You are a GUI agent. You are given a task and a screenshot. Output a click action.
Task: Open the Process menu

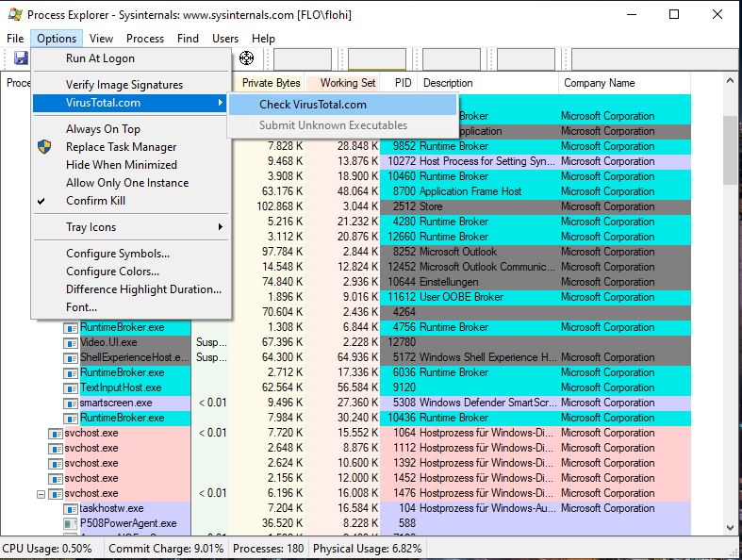145,39
